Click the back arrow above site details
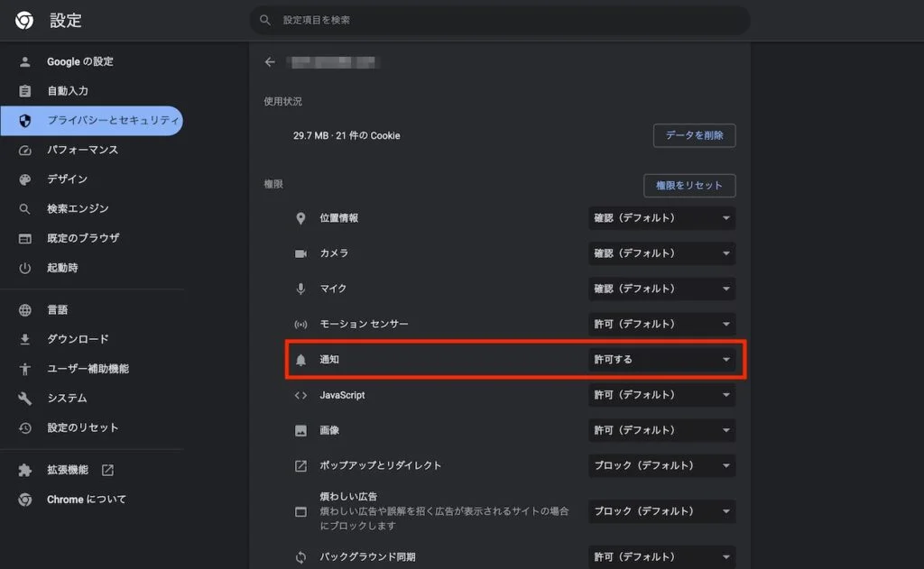The image size is (924, 569). click(x=269, y=62)
